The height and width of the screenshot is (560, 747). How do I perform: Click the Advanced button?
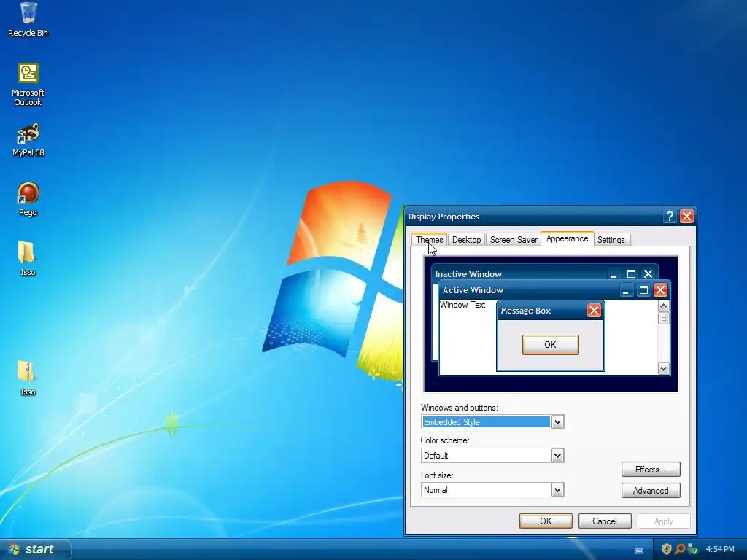(650, 491)
